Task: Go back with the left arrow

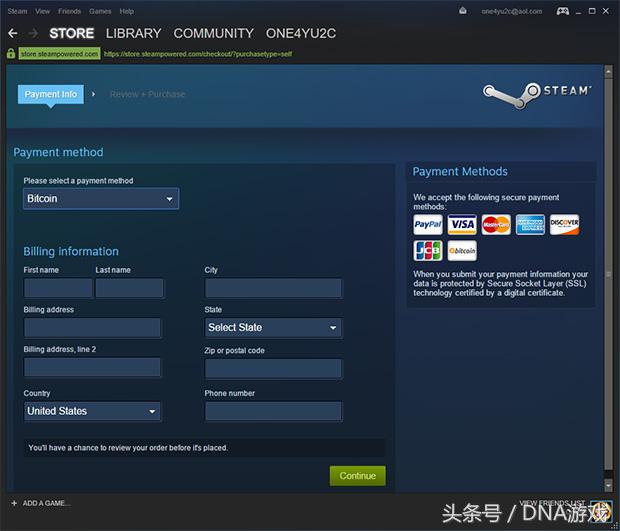Action: (x=13, y=33)
